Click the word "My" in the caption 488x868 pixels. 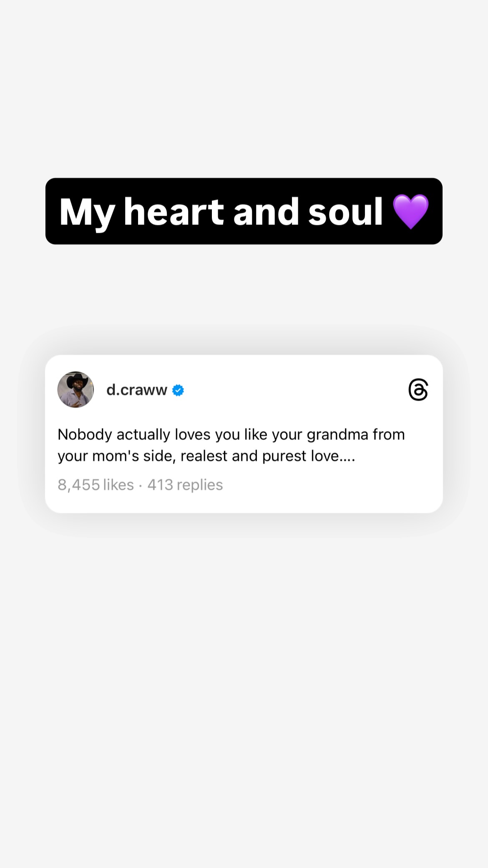click(x=87, y=213)
